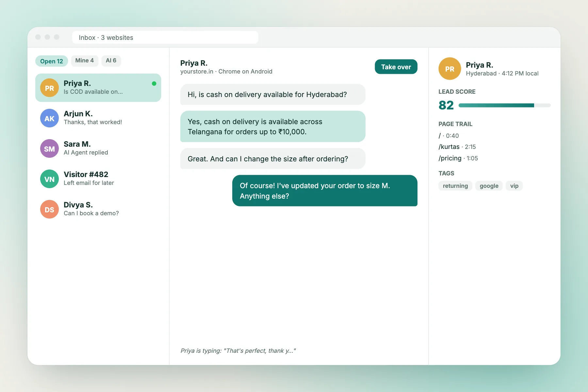Image resolution: width=588 pixels, height=392 pixels.
Task: Open the Visitor #482 conversation
Action: click(x=98, y=179)
